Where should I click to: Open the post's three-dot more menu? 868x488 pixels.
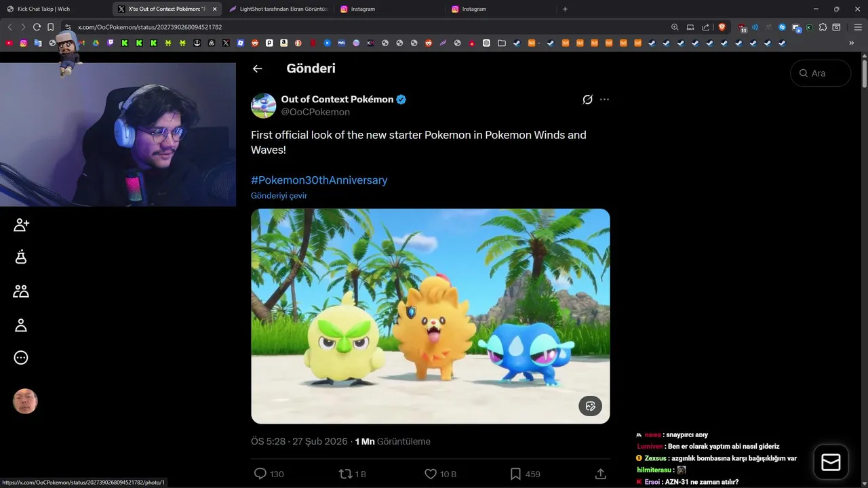(x=604, y=100)
